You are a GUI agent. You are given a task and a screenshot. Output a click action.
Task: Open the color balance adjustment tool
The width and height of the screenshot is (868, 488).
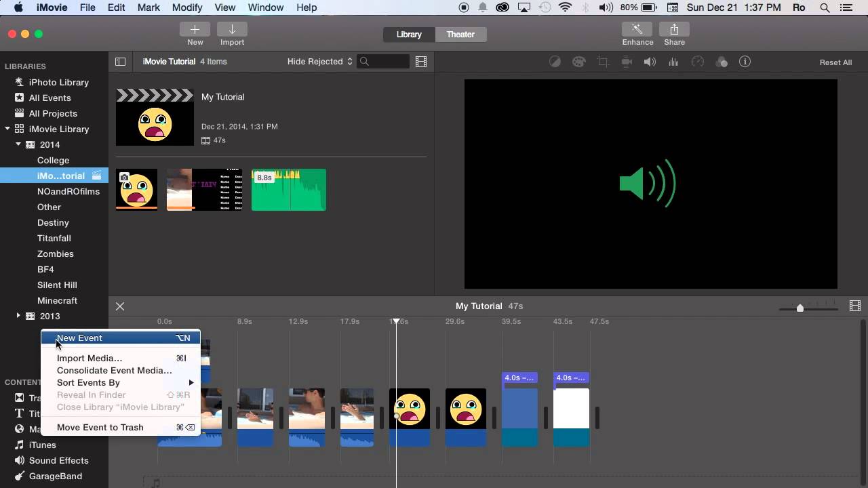tap(555, 62)
